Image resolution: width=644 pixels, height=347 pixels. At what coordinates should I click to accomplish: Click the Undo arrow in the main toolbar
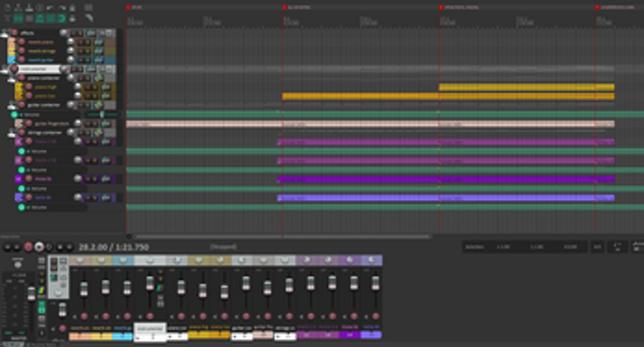point(51,8)
